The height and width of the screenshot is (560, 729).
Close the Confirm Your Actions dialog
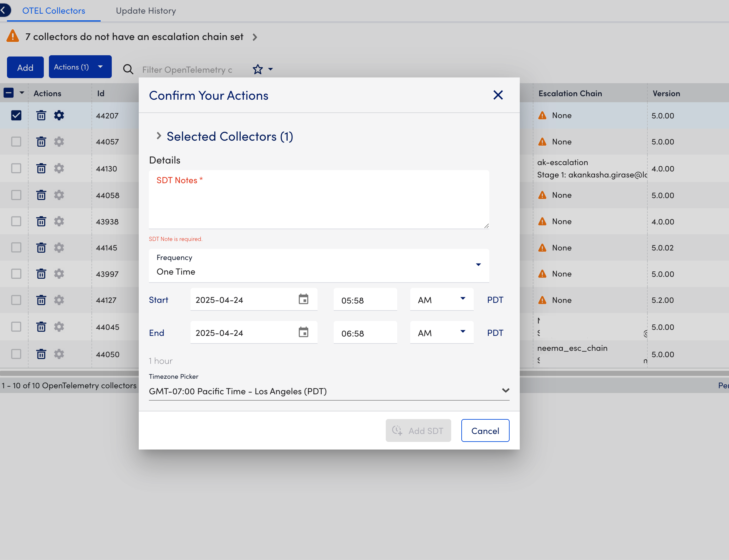tap(498, 95)
